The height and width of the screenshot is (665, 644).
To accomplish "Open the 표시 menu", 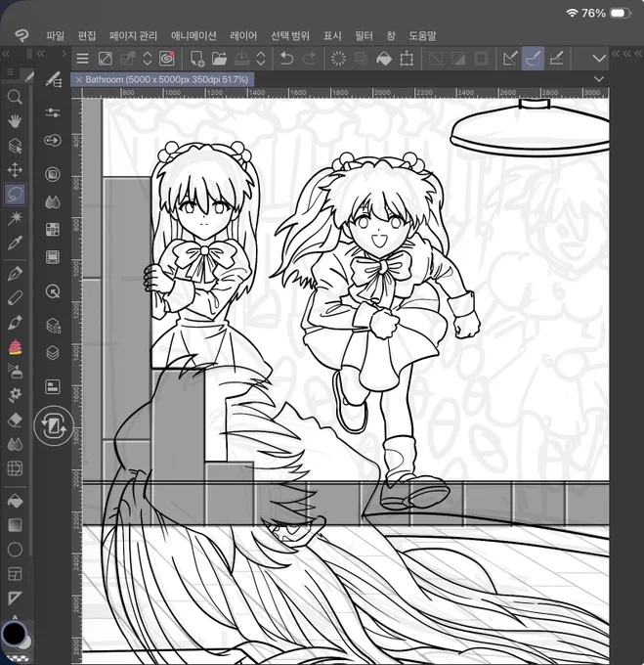I will click(332, 36).
